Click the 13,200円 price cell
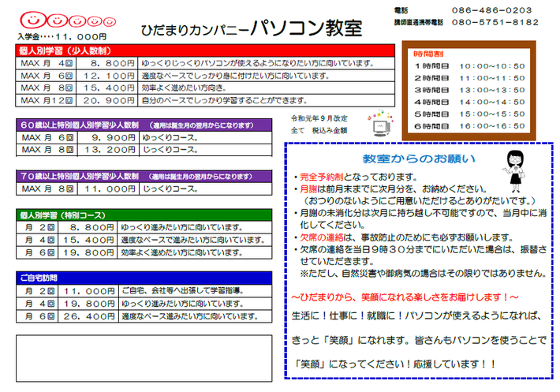The image size is (560, 392). click(108, 150)
